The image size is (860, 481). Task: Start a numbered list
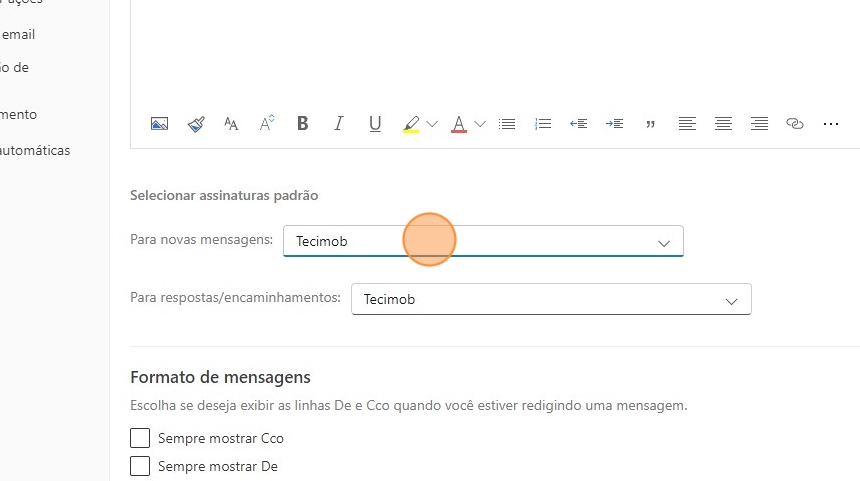point(543,124)
